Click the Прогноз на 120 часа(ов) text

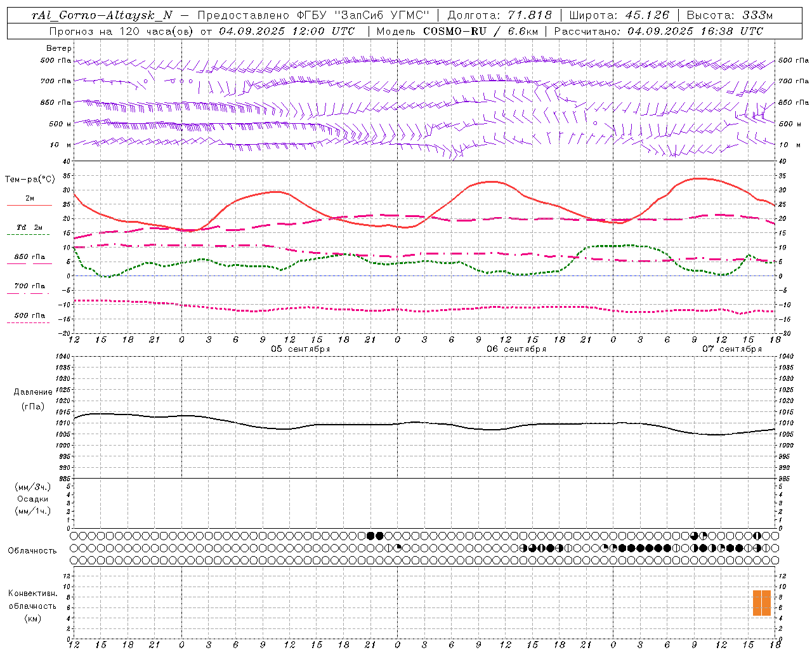[121, 31]
